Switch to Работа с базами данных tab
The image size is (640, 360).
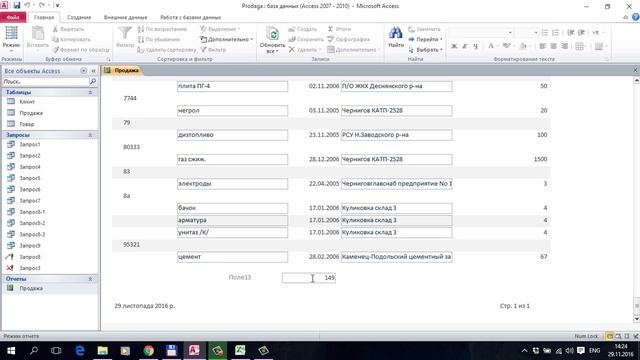pyautogui.click(x=190, y=18)
